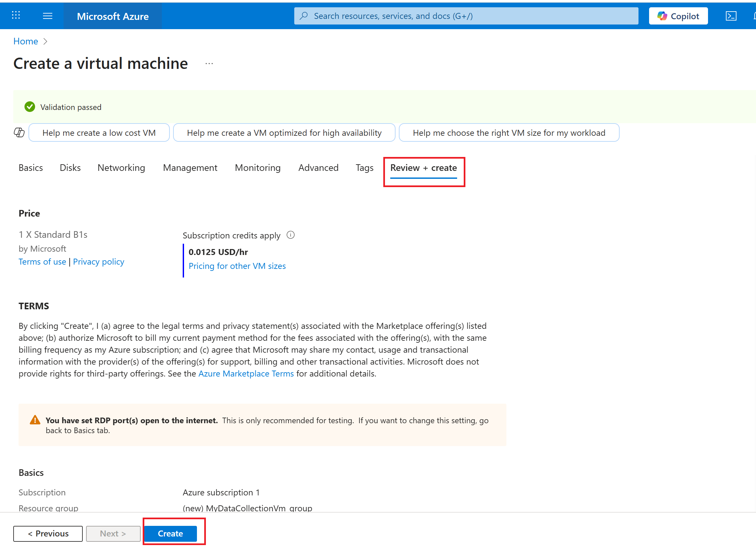756x555 pixels.
Task: Open the Management tab
Action: (x=190, y=168)
